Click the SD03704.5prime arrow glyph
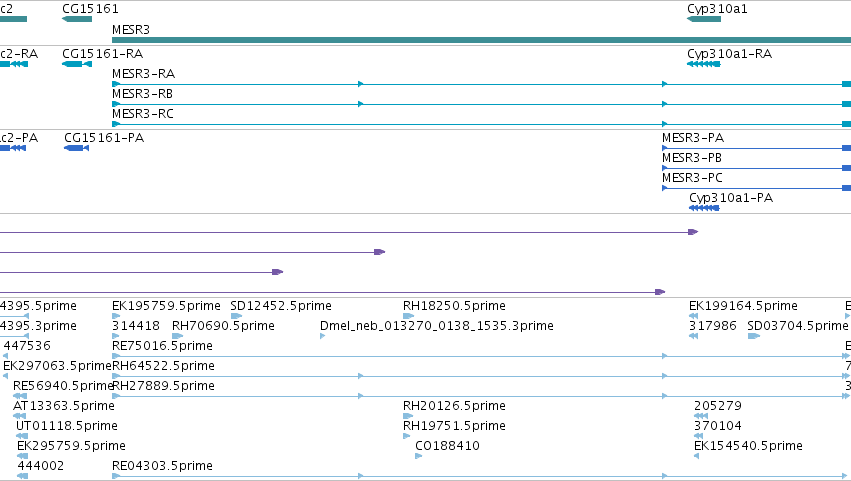Viewport: 851px width, 481px height. pyautogui.click(x=754, y=337)
